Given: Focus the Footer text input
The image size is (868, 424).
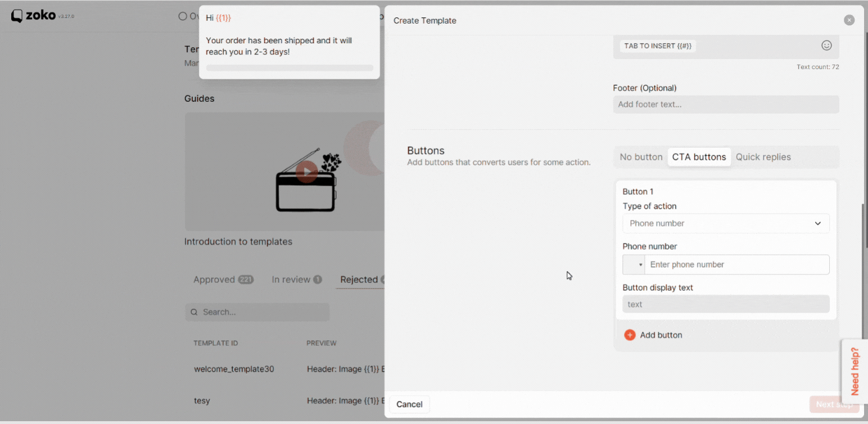Looking at the screenshot, I should pyautogui.click(x=726, y=105).
